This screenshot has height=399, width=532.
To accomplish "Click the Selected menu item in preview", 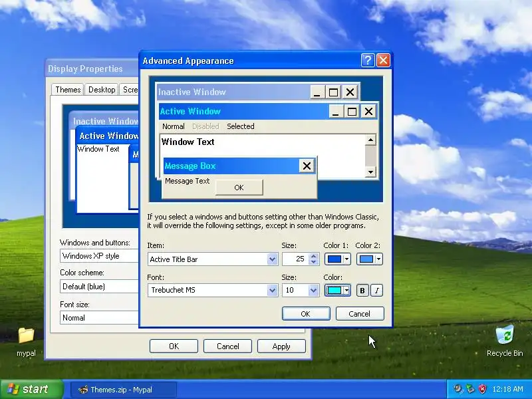I will (x=241, y=126).
